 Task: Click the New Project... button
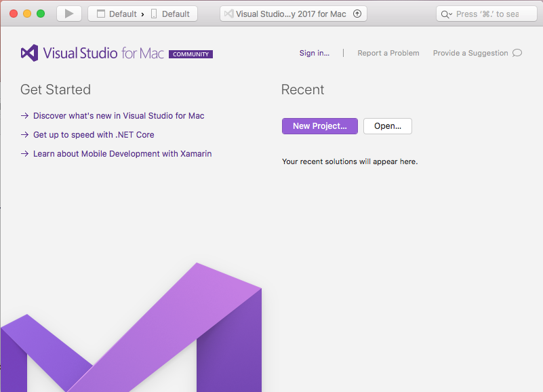pyautogui.click(x=319, y=126)
